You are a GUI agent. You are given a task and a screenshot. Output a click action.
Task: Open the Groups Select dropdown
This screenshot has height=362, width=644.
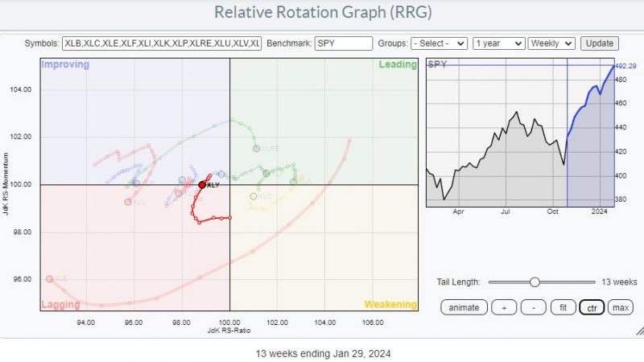tap(439, 43)
